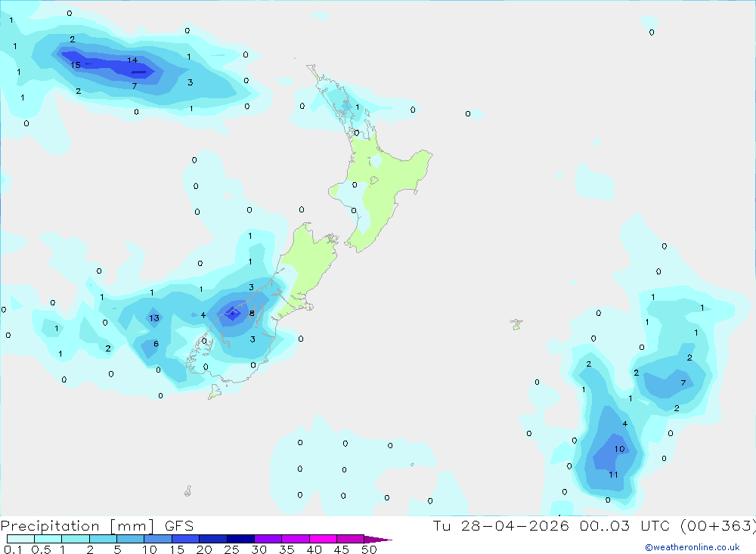Select the 2–5 mm legend color box
756x554 pixels.
[x=103, y=539]
